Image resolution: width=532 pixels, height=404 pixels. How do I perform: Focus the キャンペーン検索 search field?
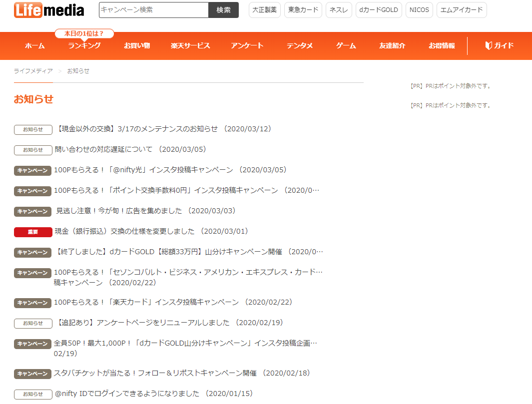153,10
